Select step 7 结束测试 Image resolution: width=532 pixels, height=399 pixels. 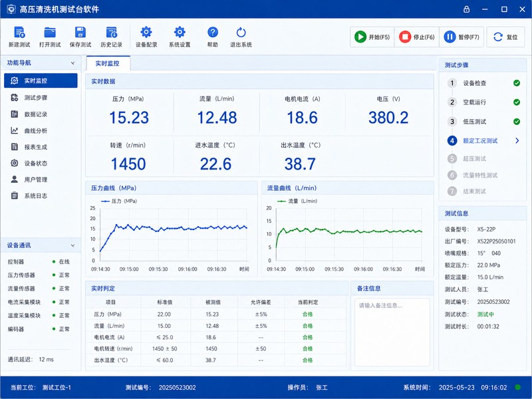click(x=483, y=192)
